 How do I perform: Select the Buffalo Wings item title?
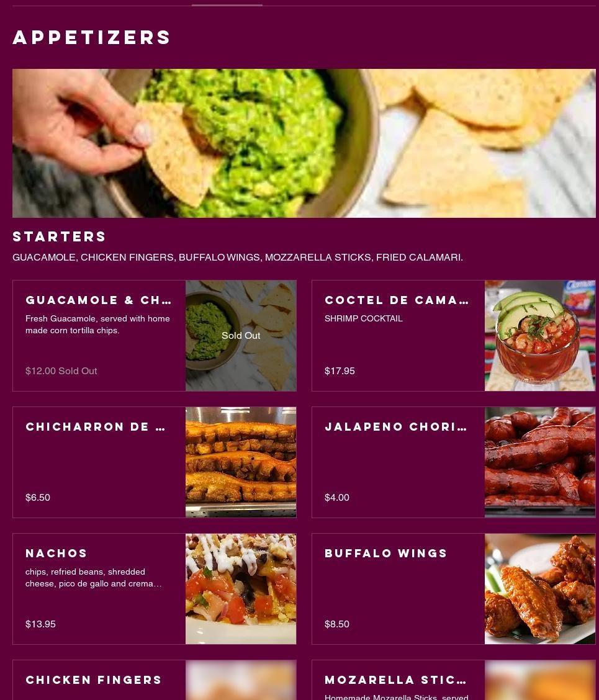pos(386,553)
